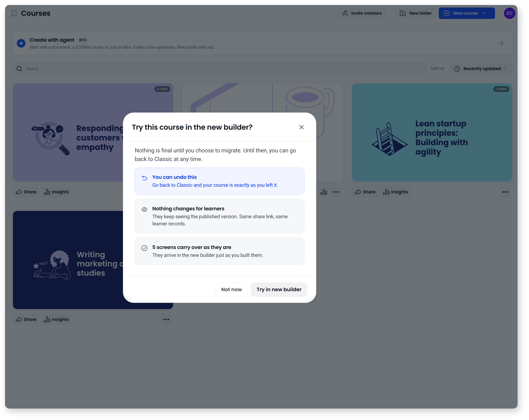This screenshot has width=529, height=420.
Task: Share the Writing marketing studies course
Action: click(26, 319)
